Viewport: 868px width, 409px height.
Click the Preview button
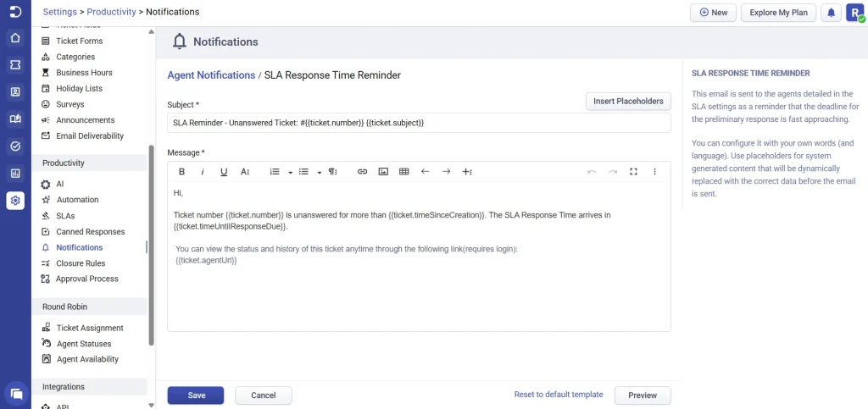coord(643,395)
